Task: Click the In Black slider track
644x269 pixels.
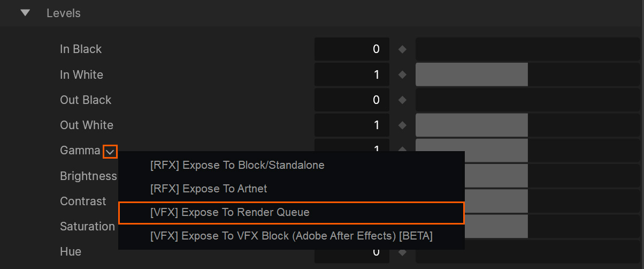Action: pos(527,49)
